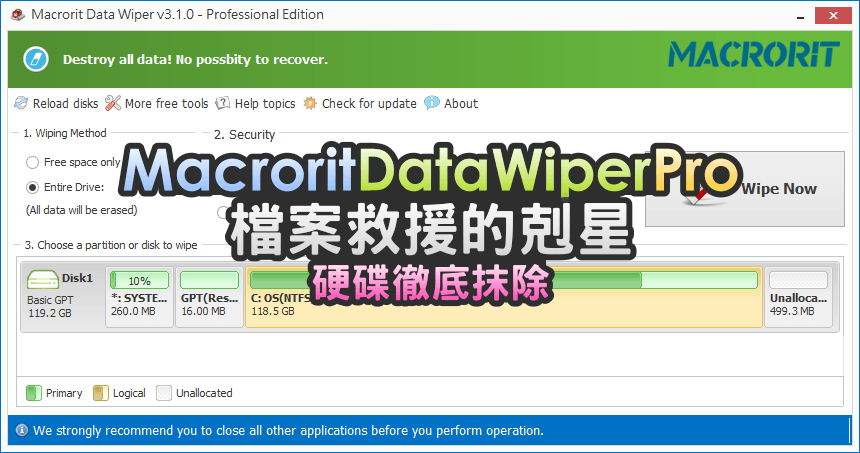Viewport: 860px width, 453px height.
Task: Click the Wipe Now button
Action: [x=744, y=189]
